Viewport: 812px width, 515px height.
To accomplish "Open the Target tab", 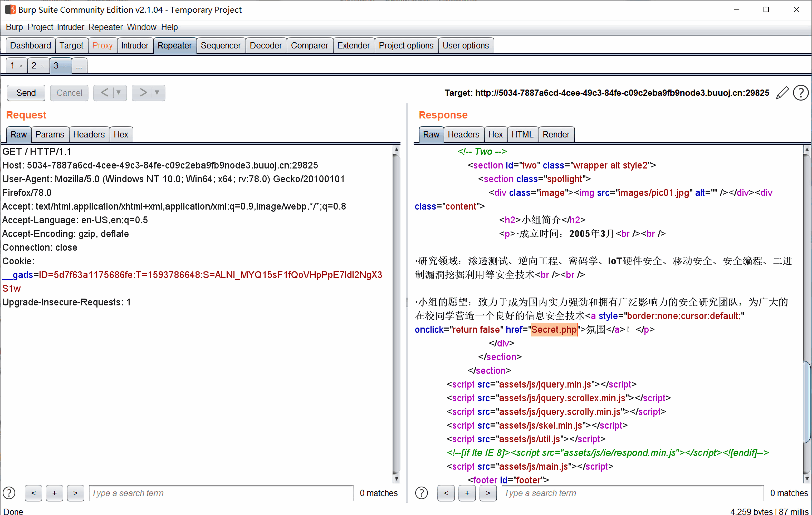I will pos(71,46).
